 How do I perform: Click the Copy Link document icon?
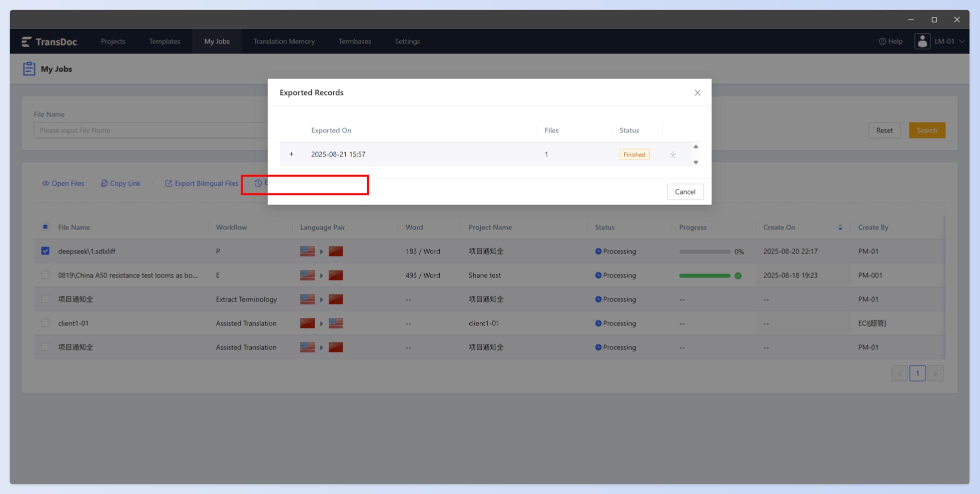pyautogui.click(x=104, y=183)
